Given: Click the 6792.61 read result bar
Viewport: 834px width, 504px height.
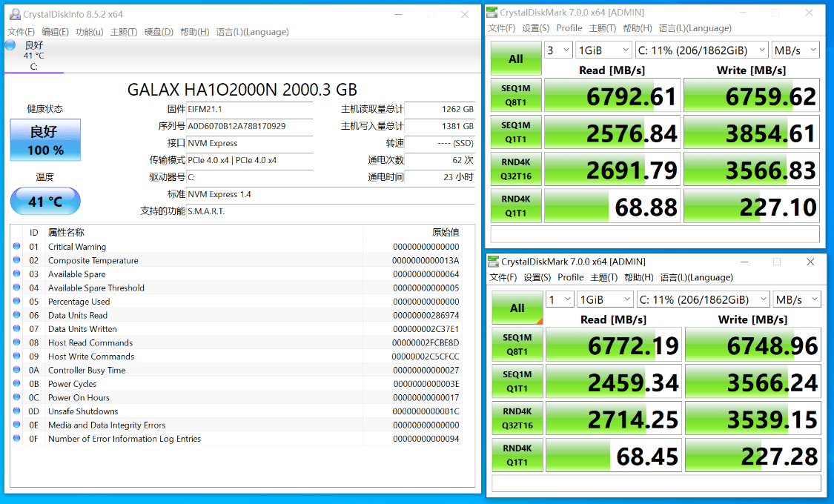Looking at the screenshot, I should 612,96.
